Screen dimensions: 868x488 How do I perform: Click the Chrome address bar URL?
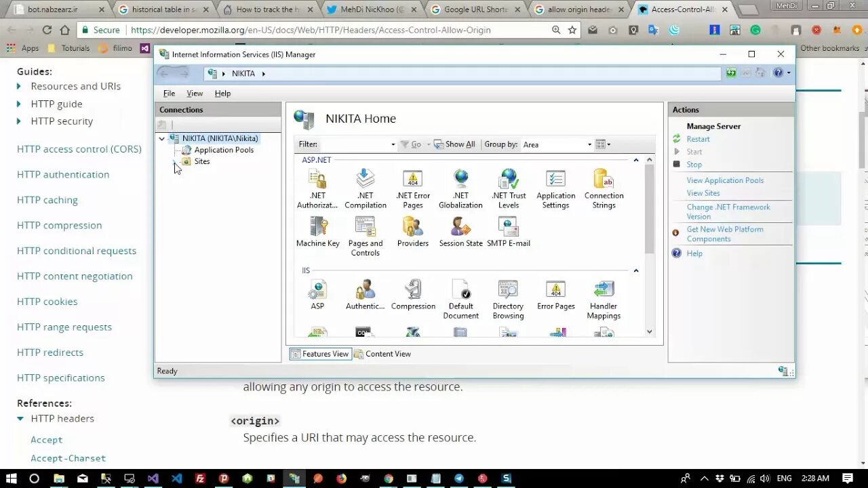311,30
